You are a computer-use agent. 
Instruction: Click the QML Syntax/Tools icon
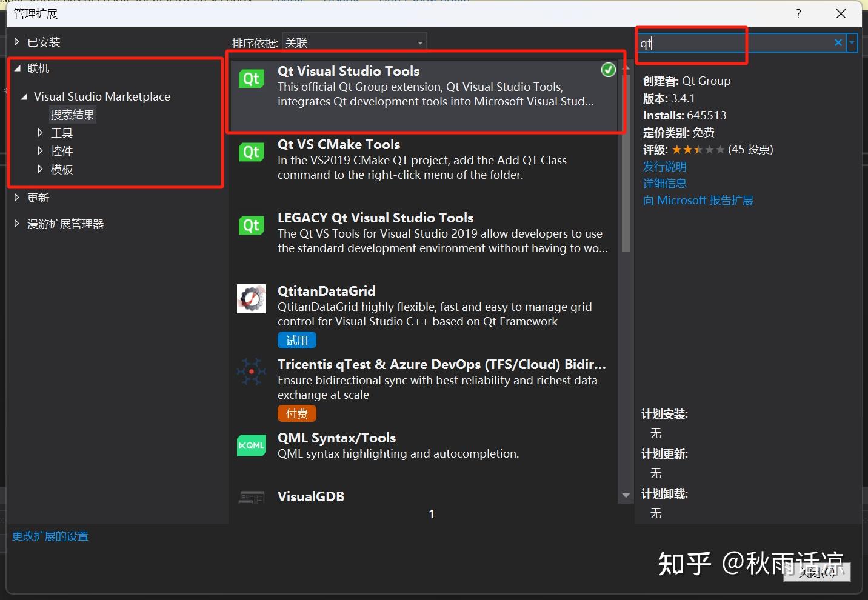click(251, 445)
